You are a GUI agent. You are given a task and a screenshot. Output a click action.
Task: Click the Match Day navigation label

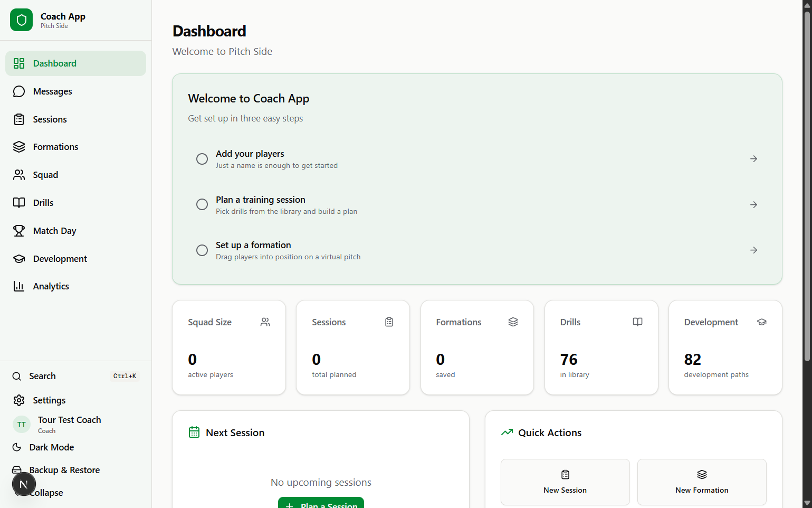pyautogui.click(x=55, y=231)
